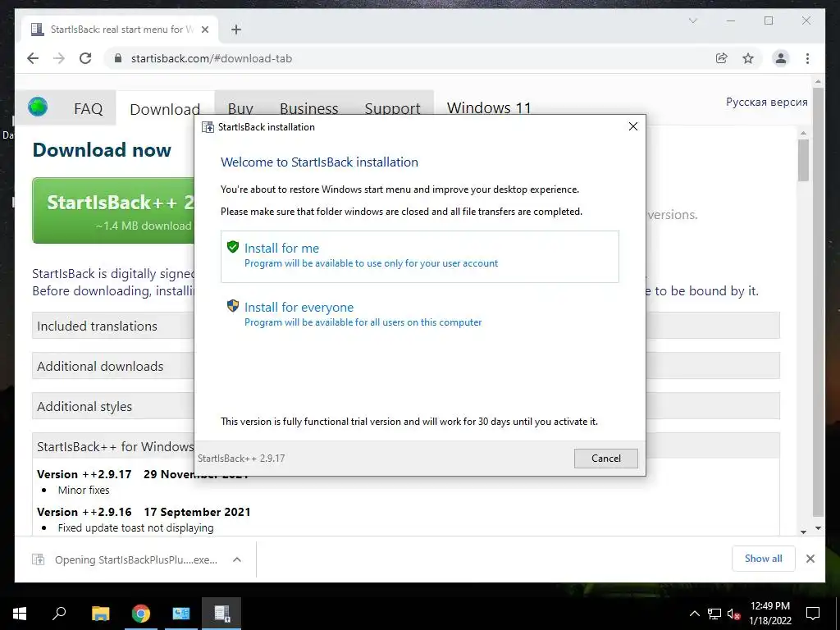Expand Included translations section
Screen dimensions: 840x630
[x=405, y=326]
